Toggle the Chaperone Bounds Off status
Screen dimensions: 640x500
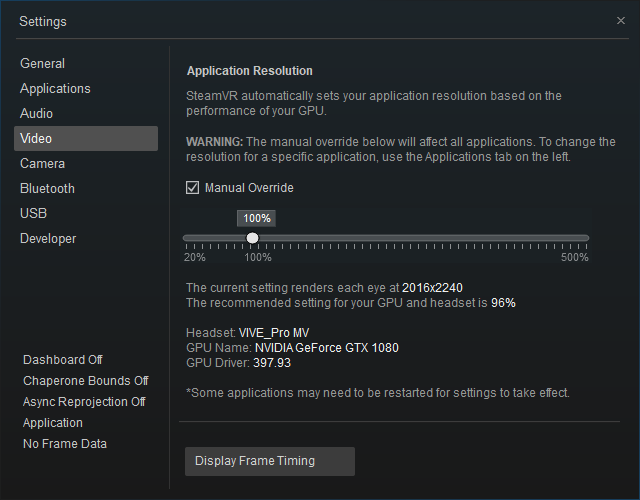coord(86,380)
